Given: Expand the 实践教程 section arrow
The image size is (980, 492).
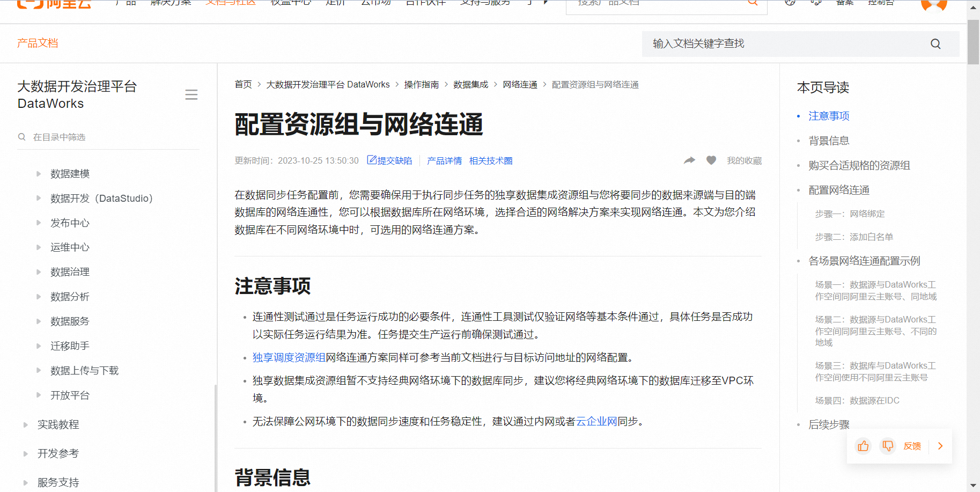Looking at the screenshot, I should [26, 425].
